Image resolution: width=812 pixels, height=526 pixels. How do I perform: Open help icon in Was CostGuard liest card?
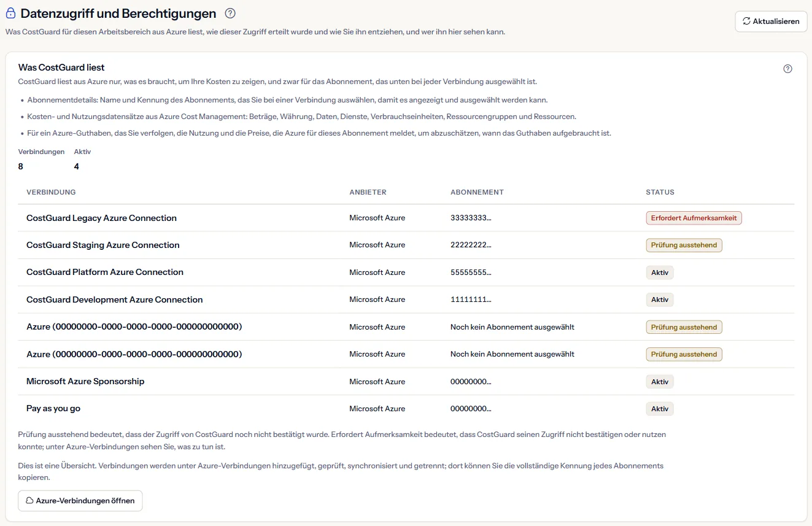[788, 69]
